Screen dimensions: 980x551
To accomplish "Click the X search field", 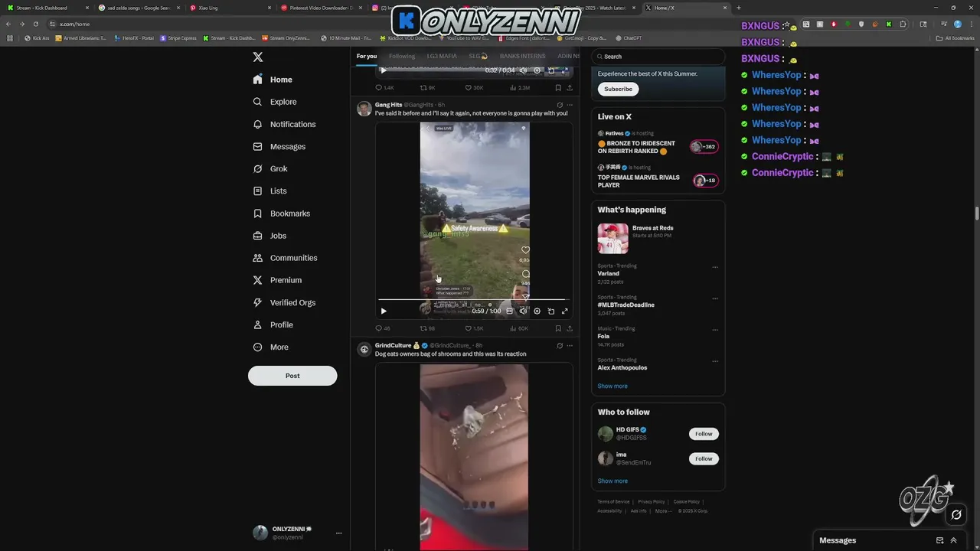I will coord(658,57).
